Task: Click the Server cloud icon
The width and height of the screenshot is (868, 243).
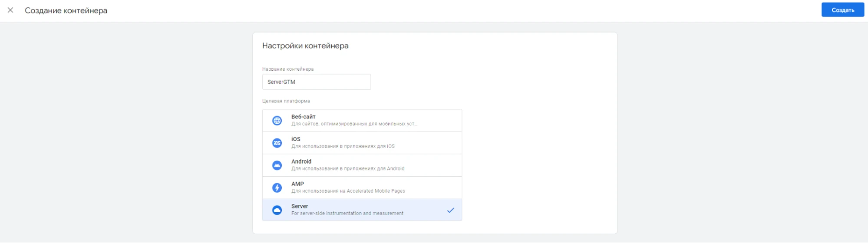Action: pyautogui.click(x=277, y=210)
